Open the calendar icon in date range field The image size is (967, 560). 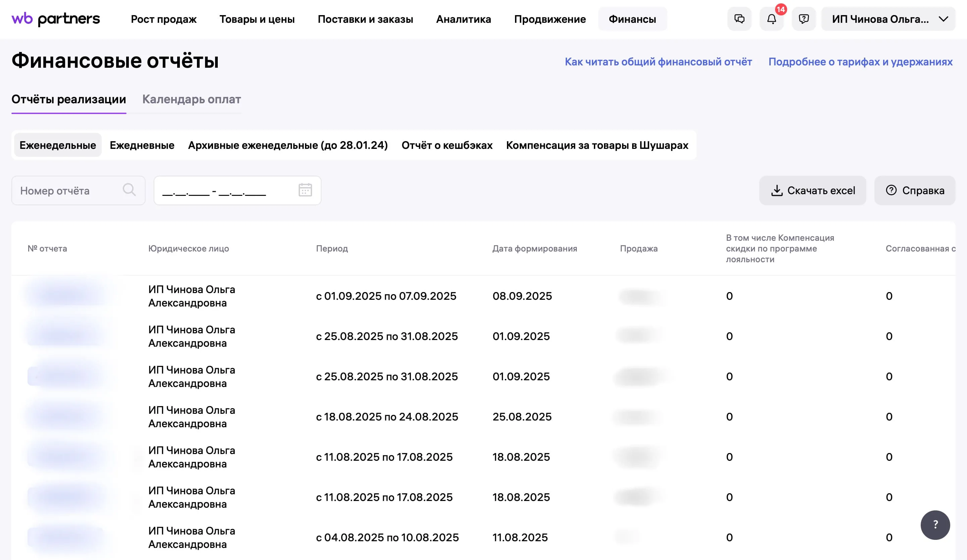(305, 190)
